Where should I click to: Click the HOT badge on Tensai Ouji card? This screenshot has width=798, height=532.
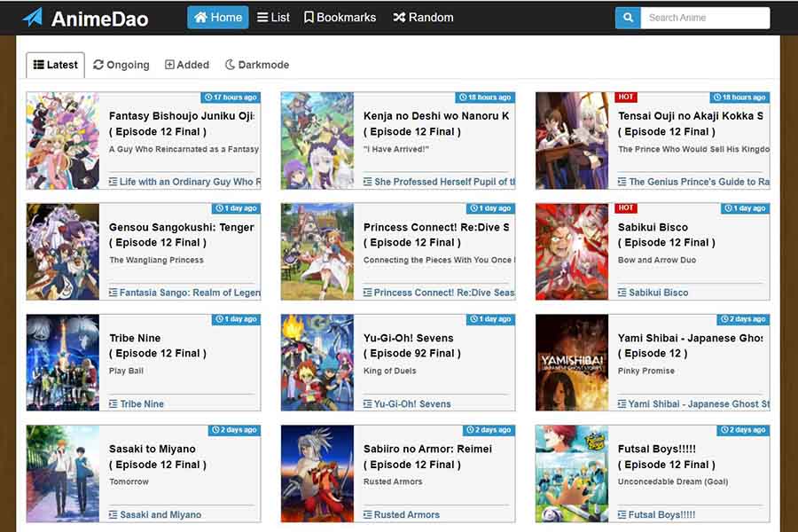click(x=626, y=97)
